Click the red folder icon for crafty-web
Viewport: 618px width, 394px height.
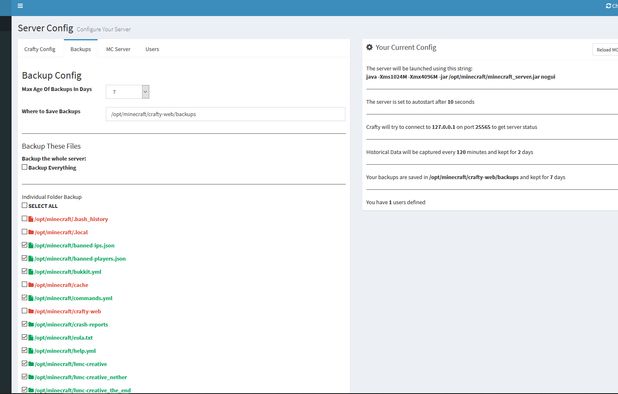tap(31, 311)
